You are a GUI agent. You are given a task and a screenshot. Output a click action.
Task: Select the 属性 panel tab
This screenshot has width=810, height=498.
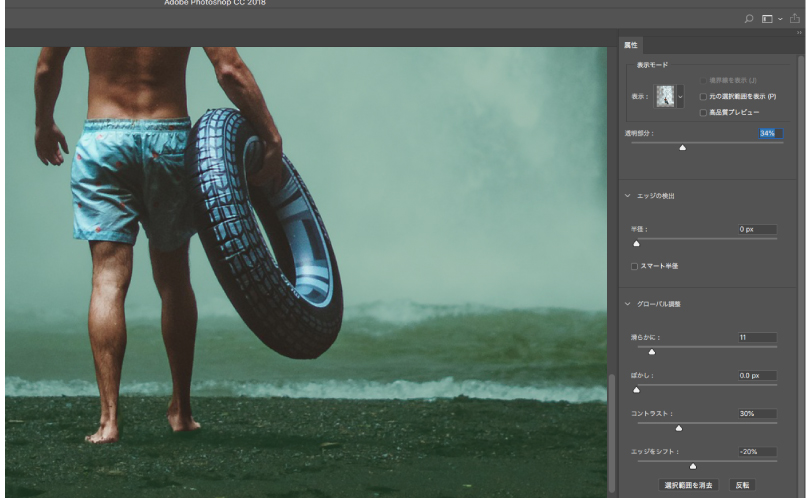point(631,45)
